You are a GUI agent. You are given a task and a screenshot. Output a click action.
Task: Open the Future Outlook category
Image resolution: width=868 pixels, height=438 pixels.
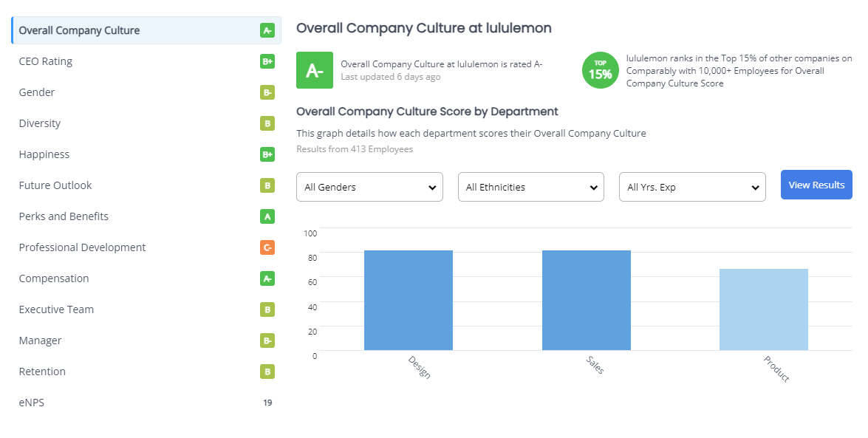point(146,185)
